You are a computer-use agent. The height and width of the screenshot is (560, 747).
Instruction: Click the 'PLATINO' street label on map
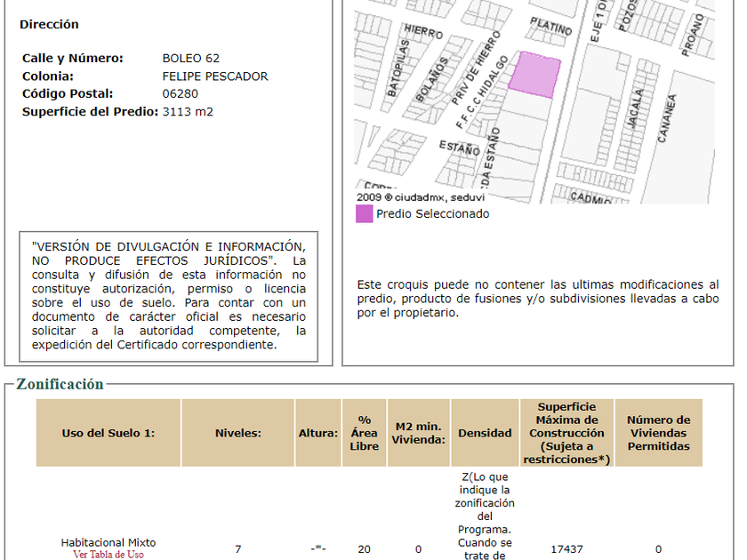click(x=550, y=26)
